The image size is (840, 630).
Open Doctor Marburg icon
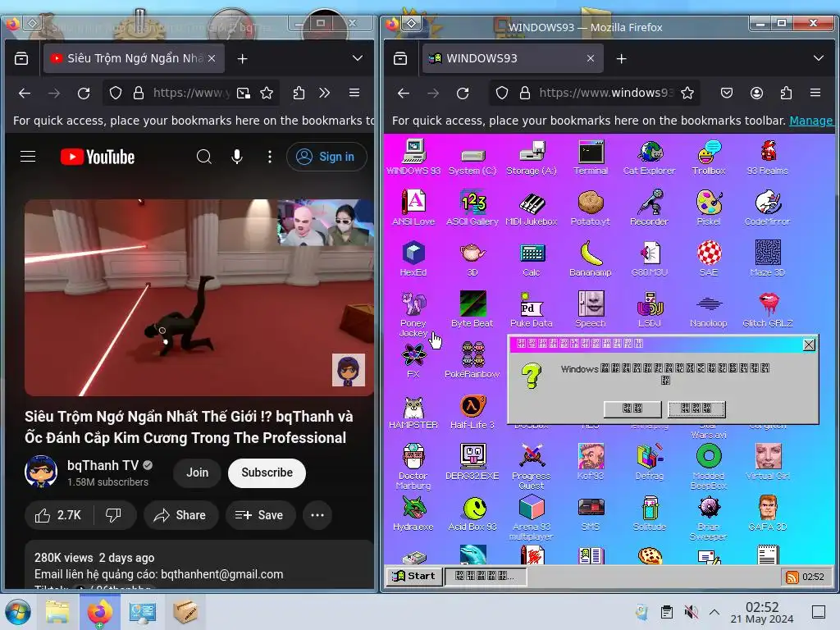pos(413,466)
